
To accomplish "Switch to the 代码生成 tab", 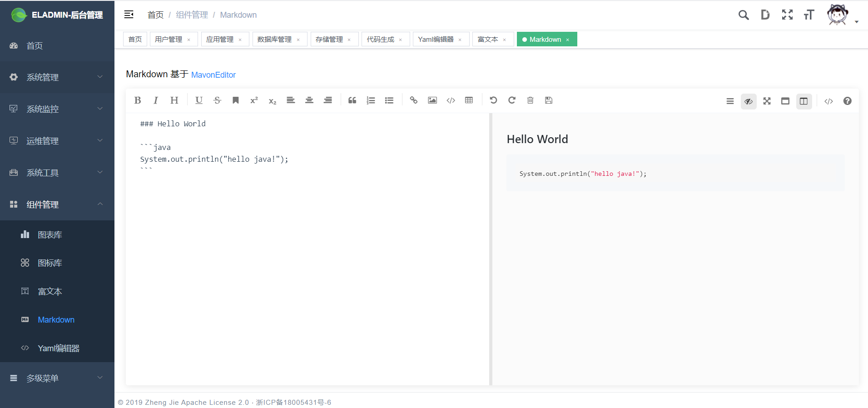I will click(381, 40).
